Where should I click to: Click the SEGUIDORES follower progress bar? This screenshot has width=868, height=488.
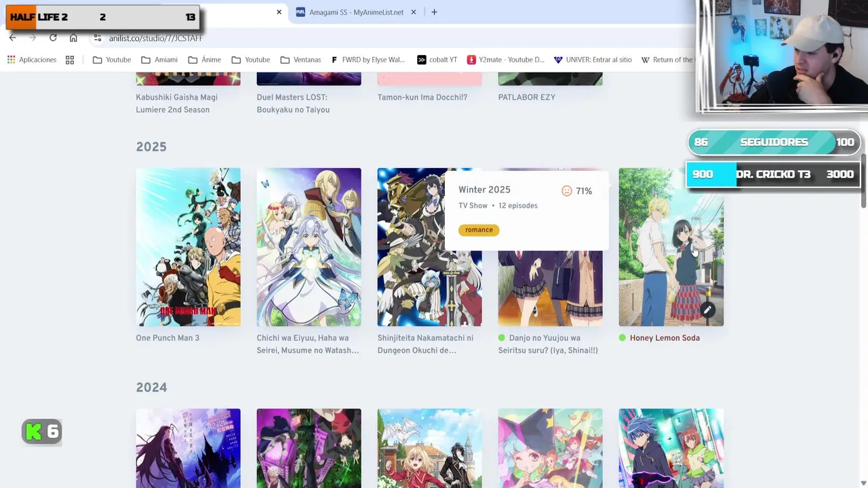click(774, 142)
